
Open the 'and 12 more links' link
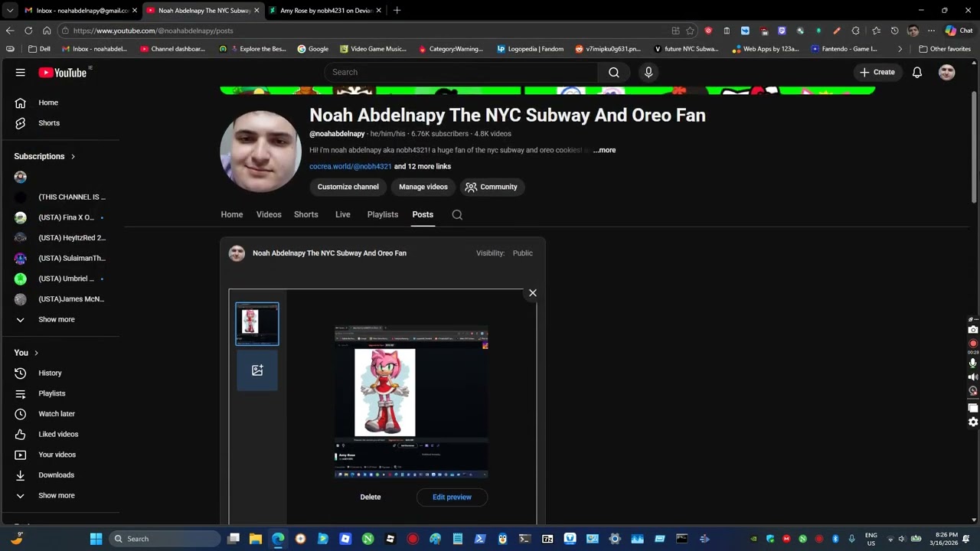(423, 167)
